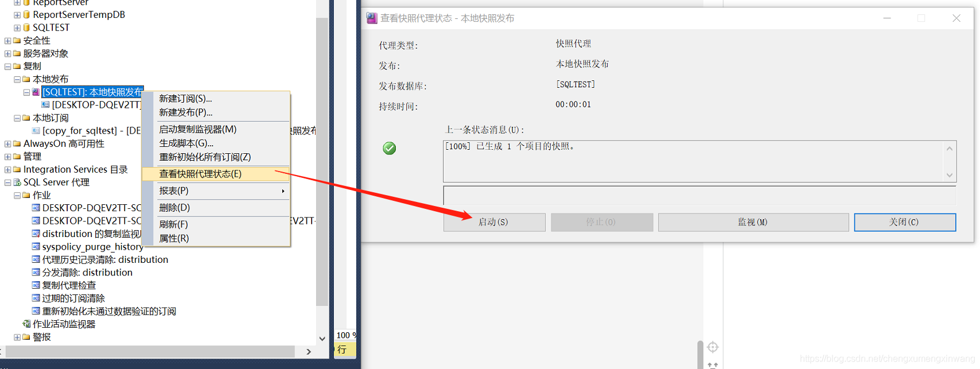Click the syspolicy_purge_history job icon
Viewport: 980px width, 369px height.
36,247
